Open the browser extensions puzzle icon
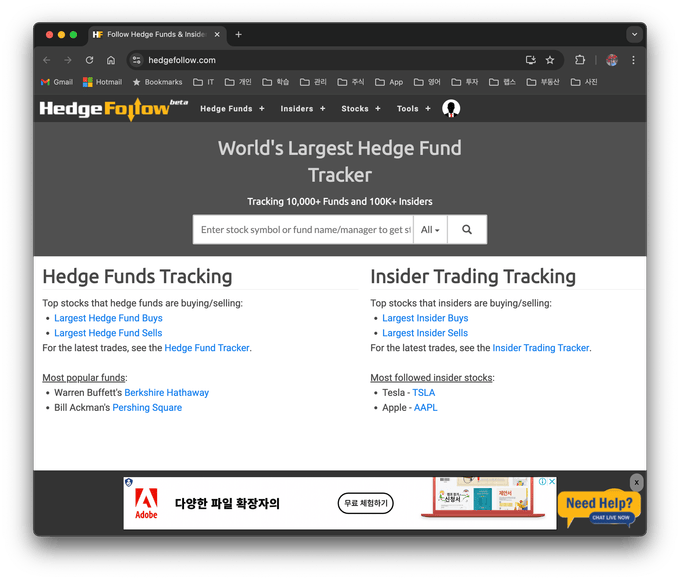 pos(580,60)
